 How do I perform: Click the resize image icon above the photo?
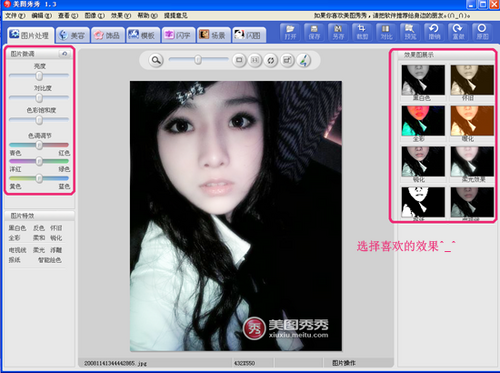click(x=287, y=60)
